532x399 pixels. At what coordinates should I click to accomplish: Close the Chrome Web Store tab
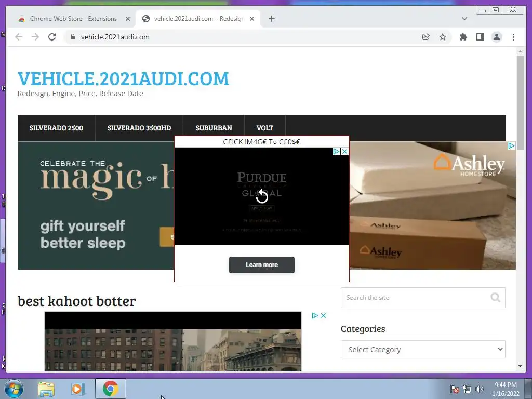coord(128,19)
